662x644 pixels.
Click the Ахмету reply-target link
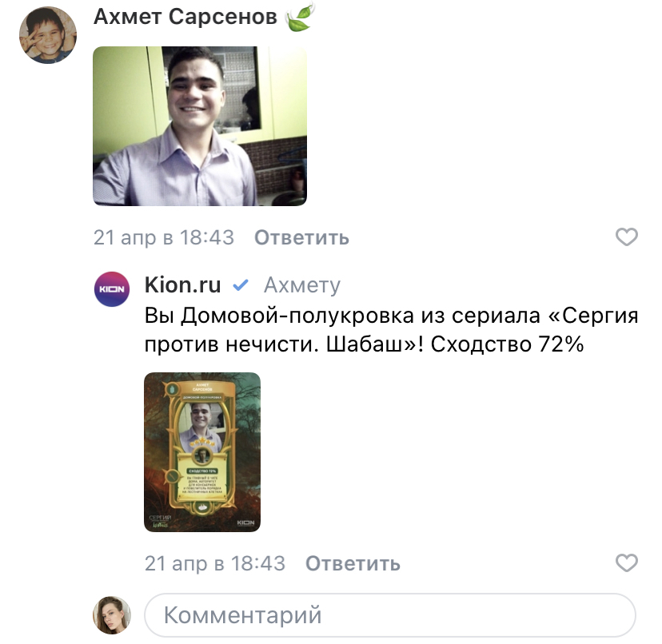pos(302,285)
